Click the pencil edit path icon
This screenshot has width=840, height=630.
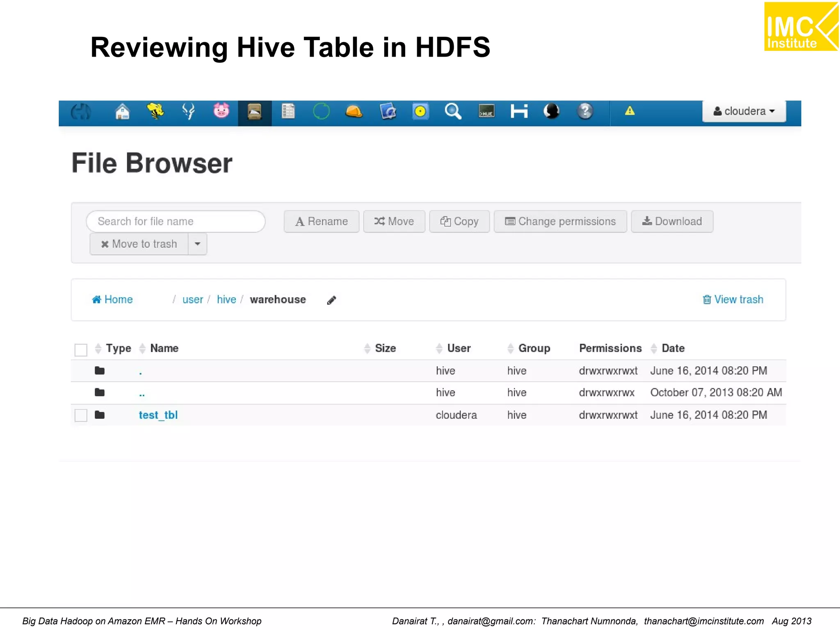click(331, 300)
